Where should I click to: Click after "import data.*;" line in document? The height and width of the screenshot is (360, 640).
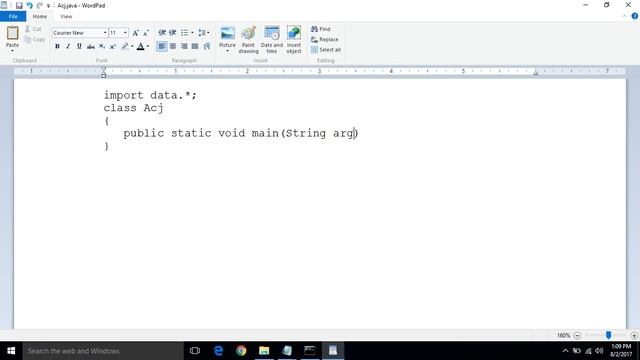pyautogui.click(x=198, y=95)
